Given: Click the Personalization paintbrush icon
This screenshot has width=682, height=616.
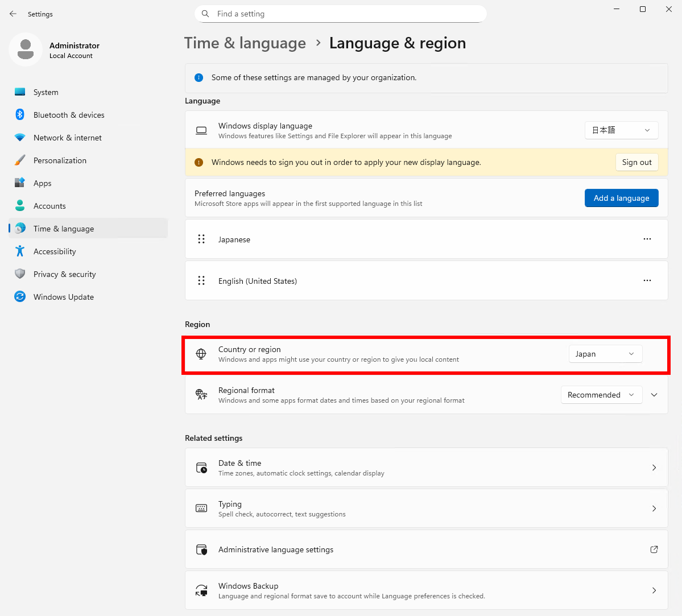Looking at the screenshot, I should pyautogui.click(x=20, y=160).
